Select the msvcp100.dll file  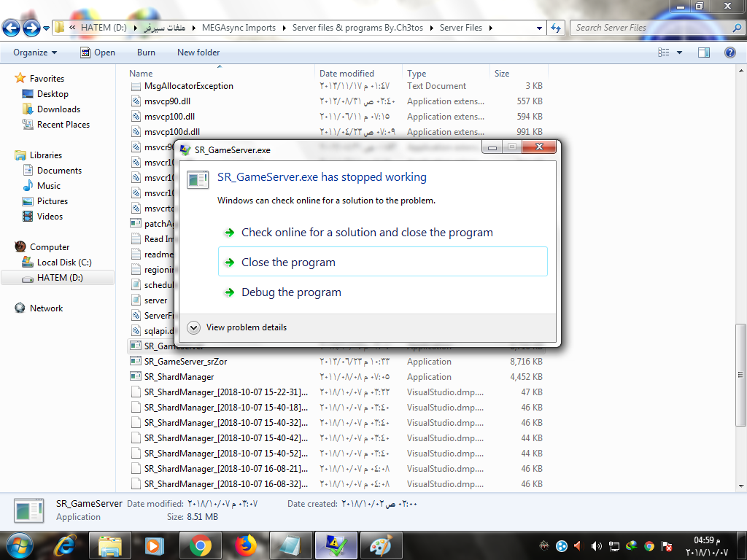pyautogui.click(x=169, y=117)
